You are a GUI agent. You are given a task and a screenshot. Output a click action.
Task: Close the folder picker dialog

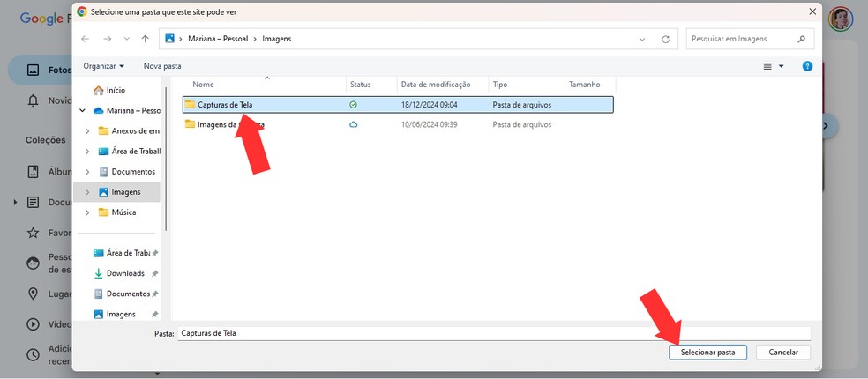point(812,11)
